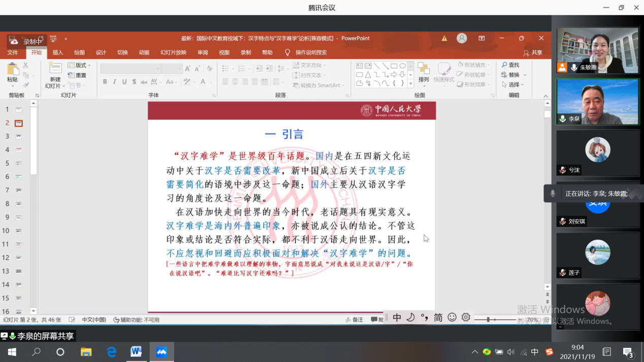
Task: Toggle Bold text formatting
Action: click(105, 82)
